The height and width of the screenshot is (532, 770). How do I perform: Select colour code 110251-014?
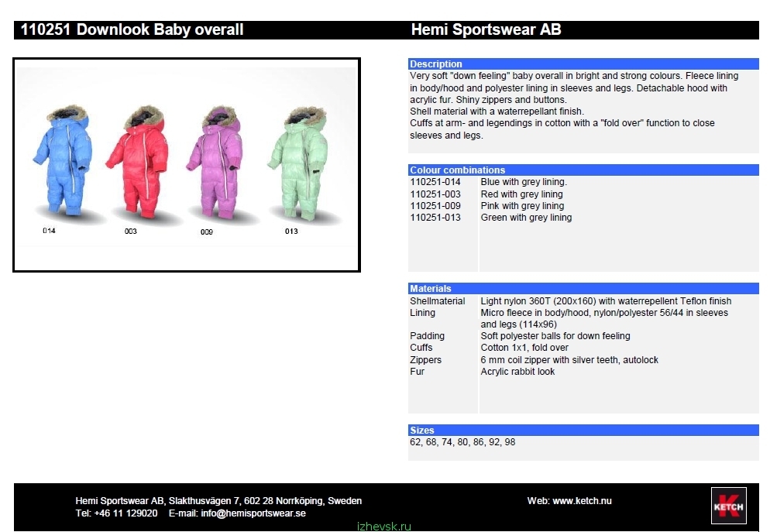tap(435, 182)
